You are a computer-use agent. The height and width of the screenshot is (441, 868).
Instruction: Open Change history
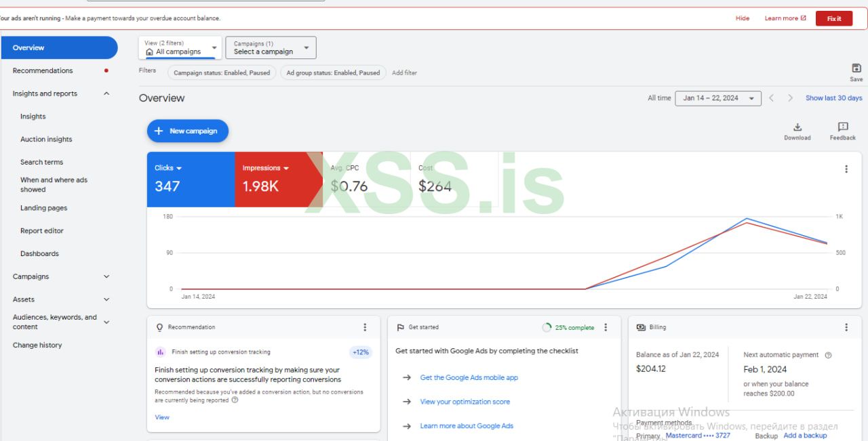tap(37, 345)
